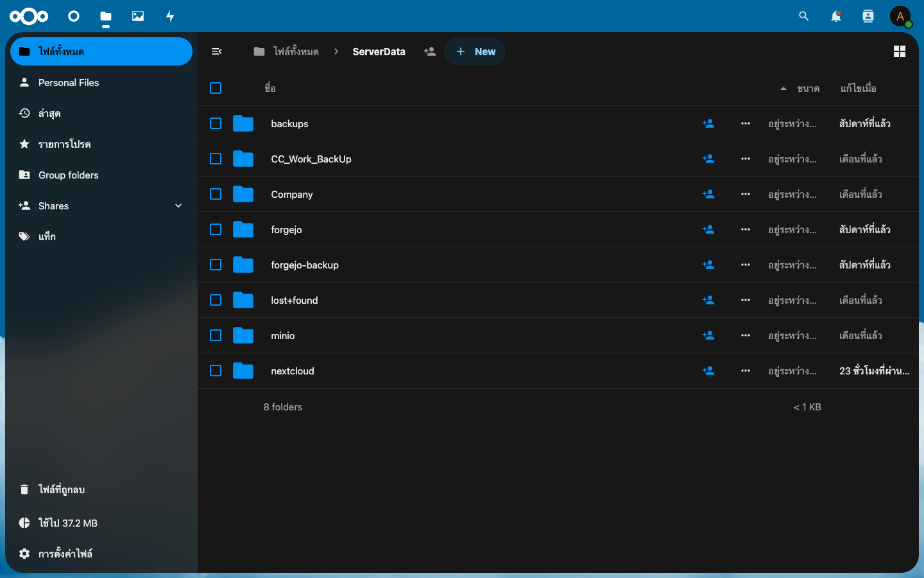Open actions menu for lost+found
Screen dimensions: 924x578
[746, 300]
